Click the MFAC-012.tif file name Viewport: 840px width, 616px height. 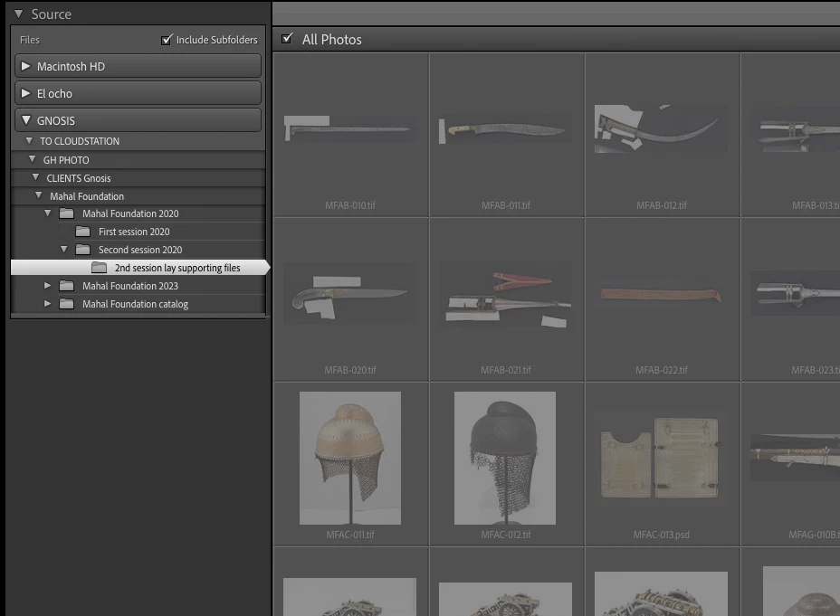pyautogui.click(x=506, y=535)
